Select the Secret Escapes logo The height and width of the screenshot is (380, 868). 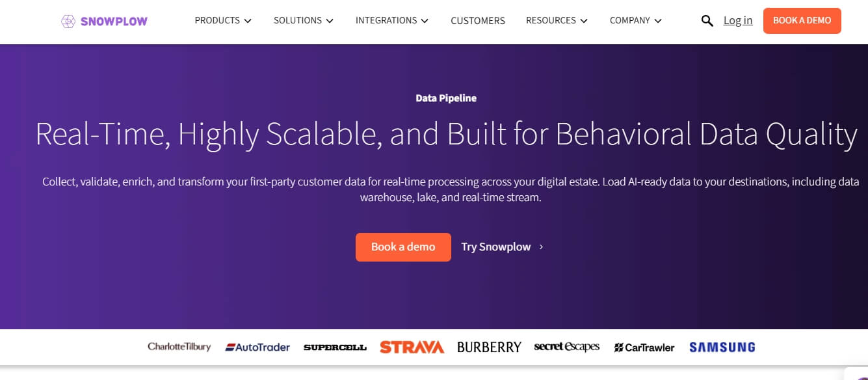click(566, 347)
